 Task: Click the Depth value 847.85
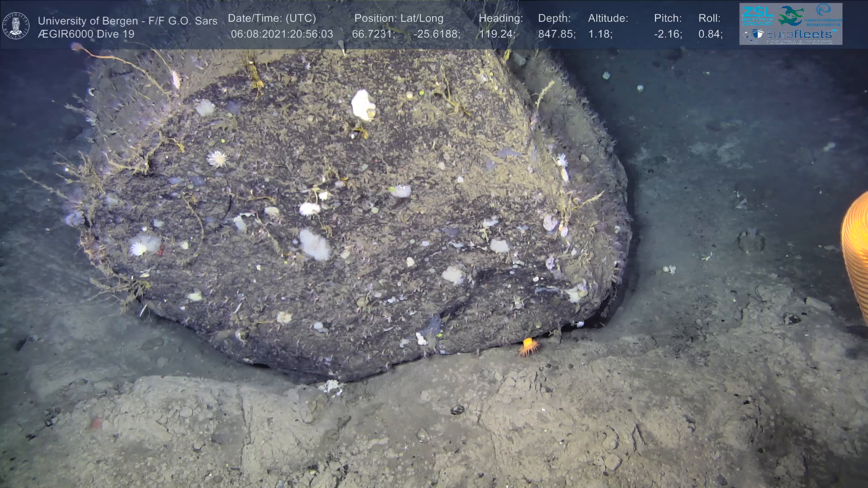coord(555,34)
